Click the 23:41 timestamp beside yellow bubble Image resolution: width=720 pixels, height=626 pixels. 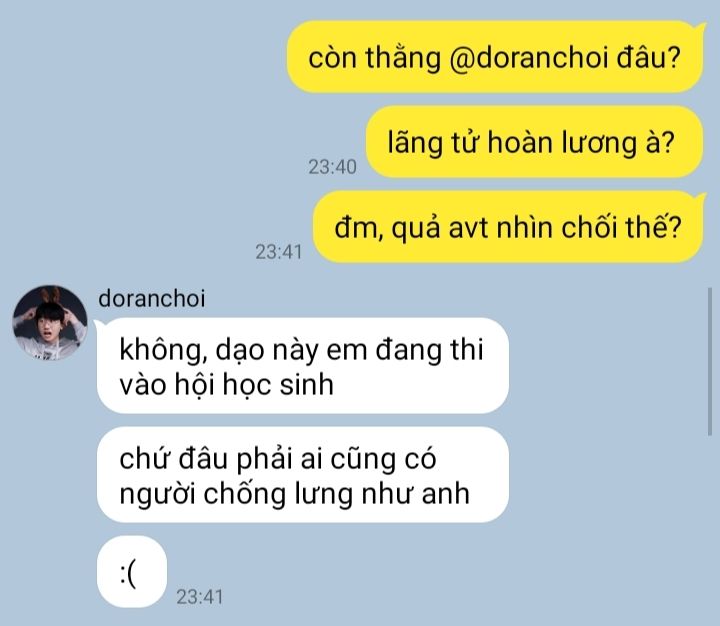click(279, 252)
